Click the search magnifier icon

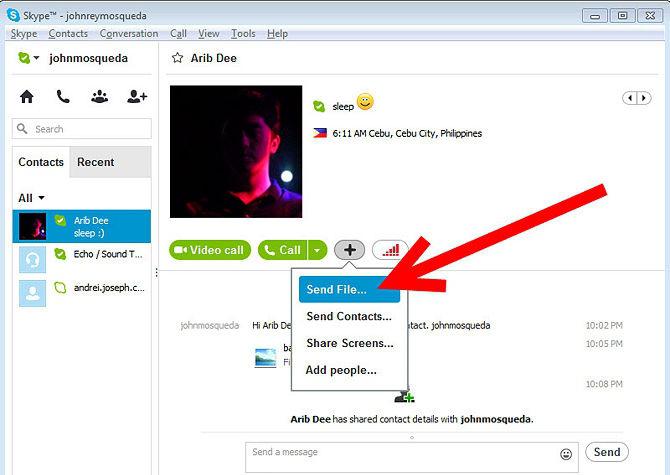[x=22, y=129]
